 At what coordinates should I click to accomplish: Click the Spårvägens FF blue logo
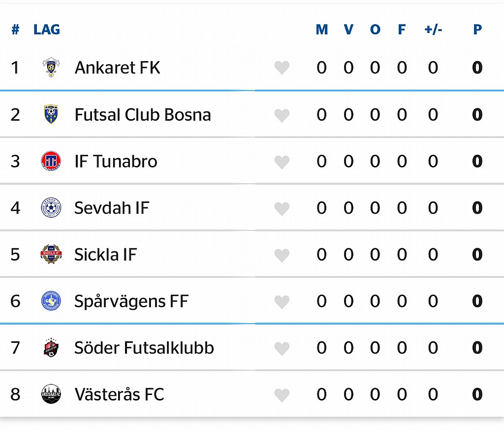[51, 301]
